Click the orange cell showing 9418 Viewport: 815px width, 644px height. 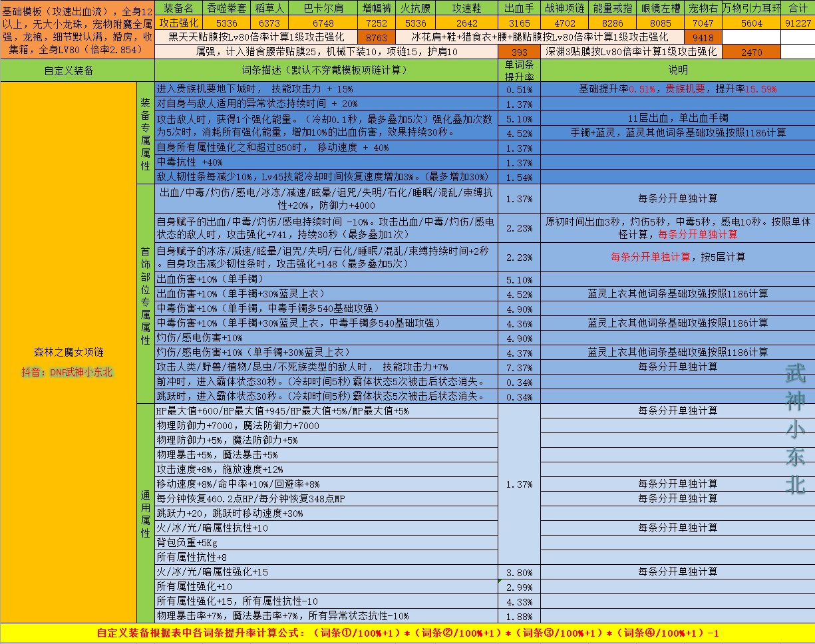[703, 37]
